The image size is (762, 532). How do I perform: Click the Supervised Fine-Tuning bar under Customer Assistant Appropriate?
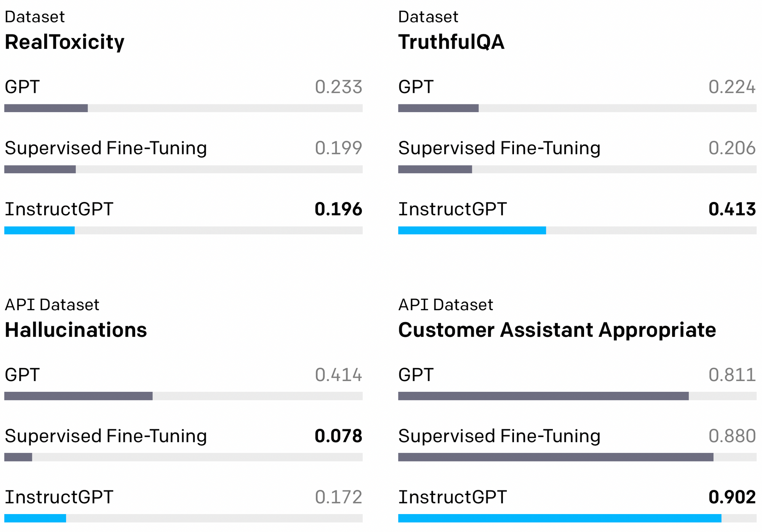[555, 457]
